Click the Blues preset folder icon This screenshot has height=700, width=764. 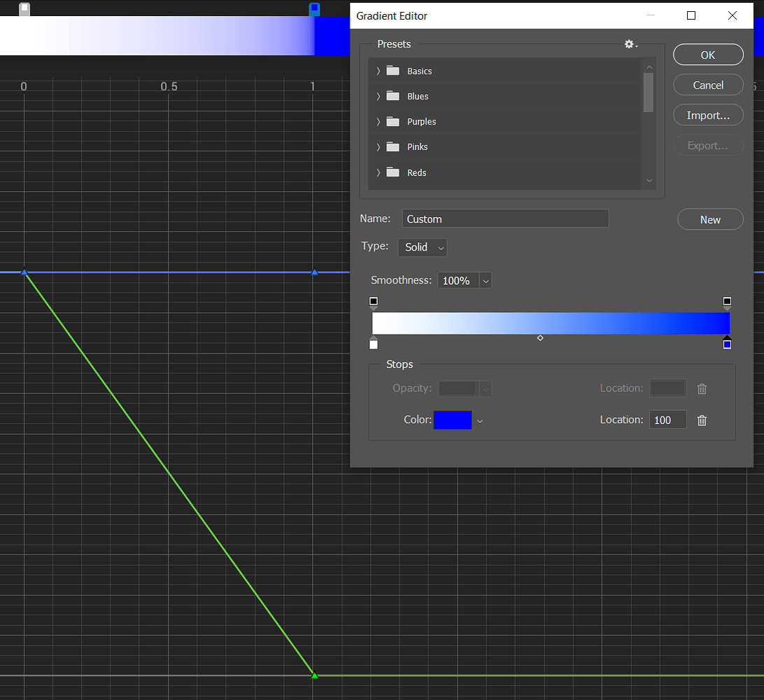(392, 96)
